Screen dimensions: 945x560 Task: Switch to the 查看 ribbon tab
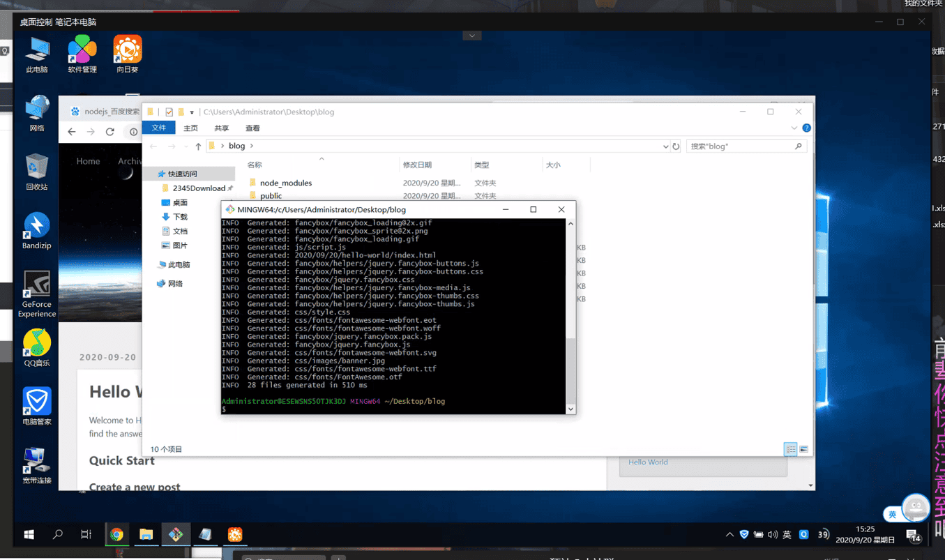[252, 128]
